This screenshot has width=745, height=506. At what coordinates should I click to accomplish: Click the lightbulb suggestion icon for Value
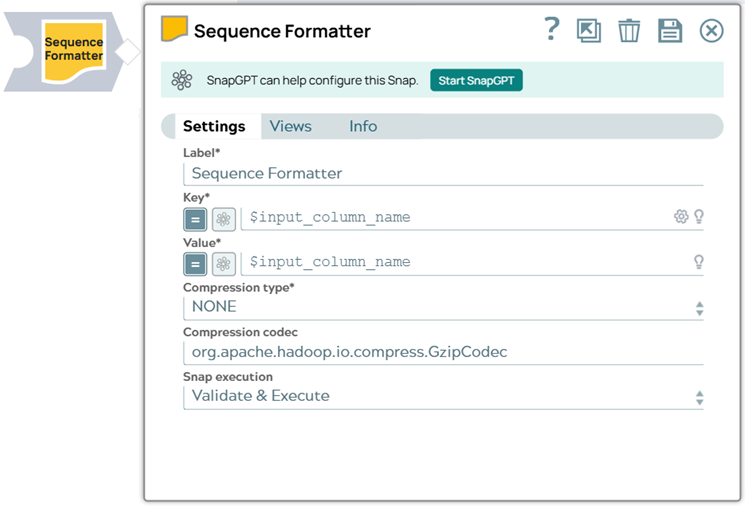click(698, 262)
